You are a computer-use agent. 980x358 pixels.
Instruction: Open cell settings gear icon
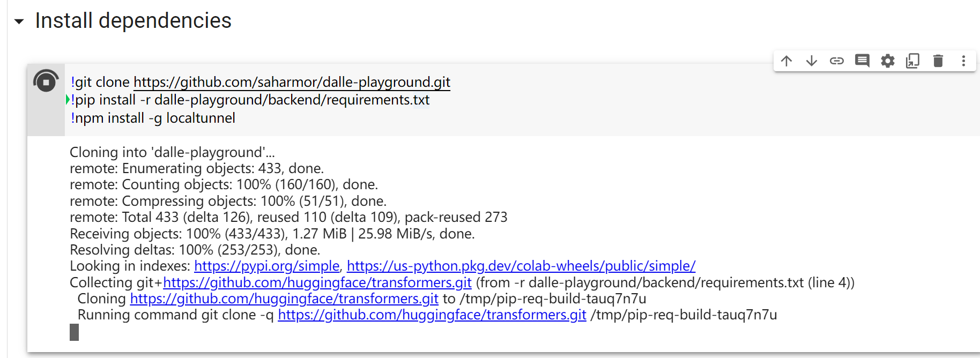point(888,61)
